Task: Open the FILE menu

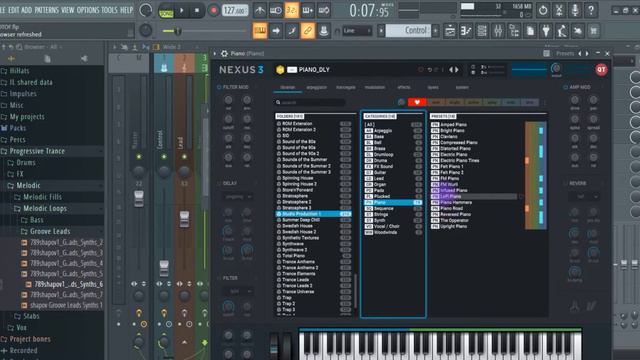Action: click(x=2, y=10)
